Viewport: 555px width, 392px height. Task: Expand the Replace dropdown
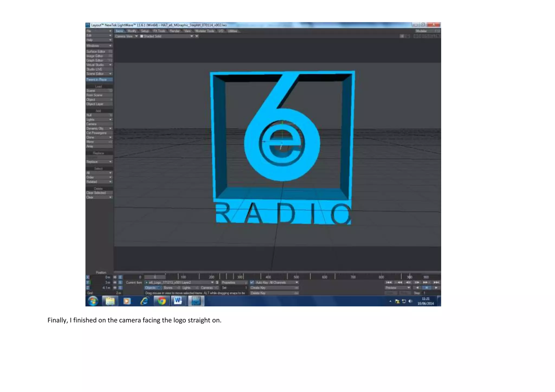click(x=99, y=162)
